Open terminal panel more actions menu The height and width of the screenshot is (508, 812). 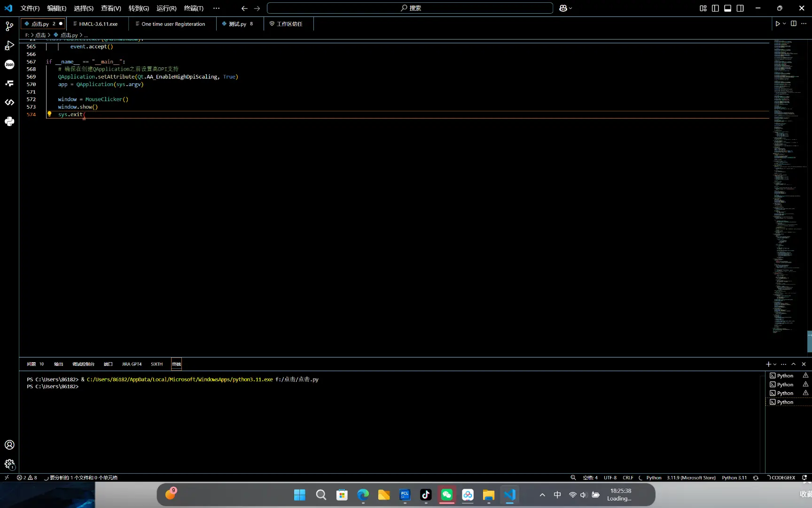pyautogui.click(x=783, y=364)
